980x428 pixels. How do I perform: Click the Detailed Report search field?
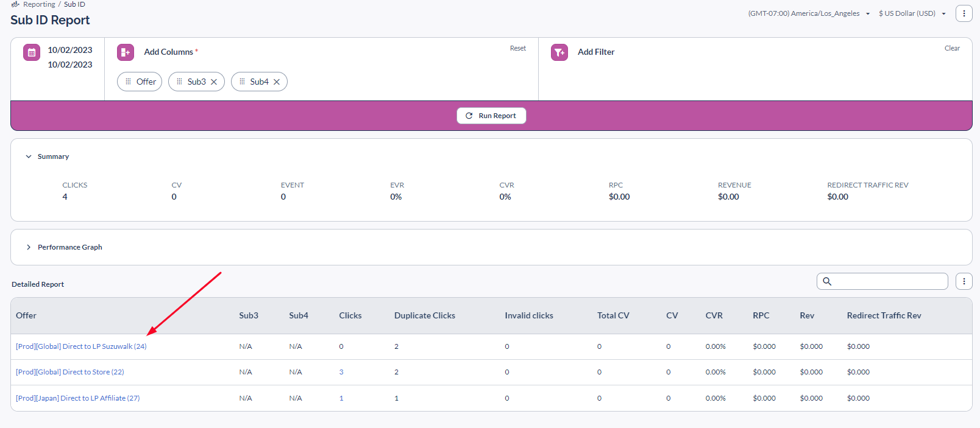tap(887, 281)
